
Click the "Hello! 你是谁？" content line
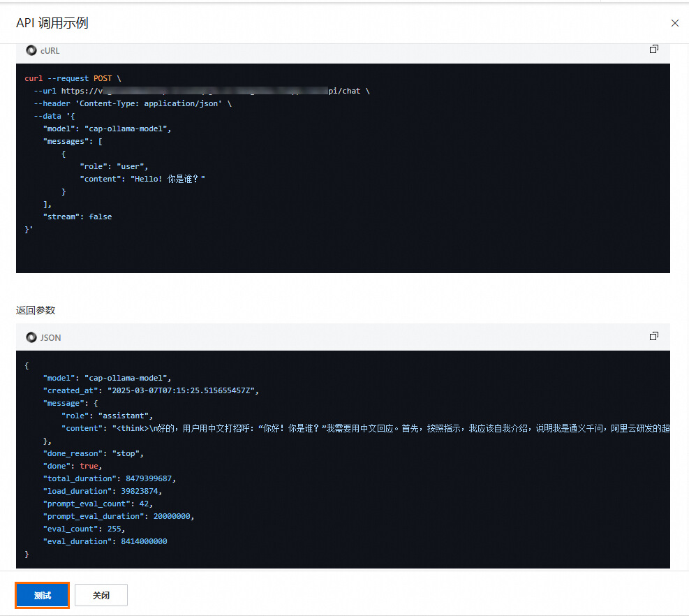[x=142, y=179]
